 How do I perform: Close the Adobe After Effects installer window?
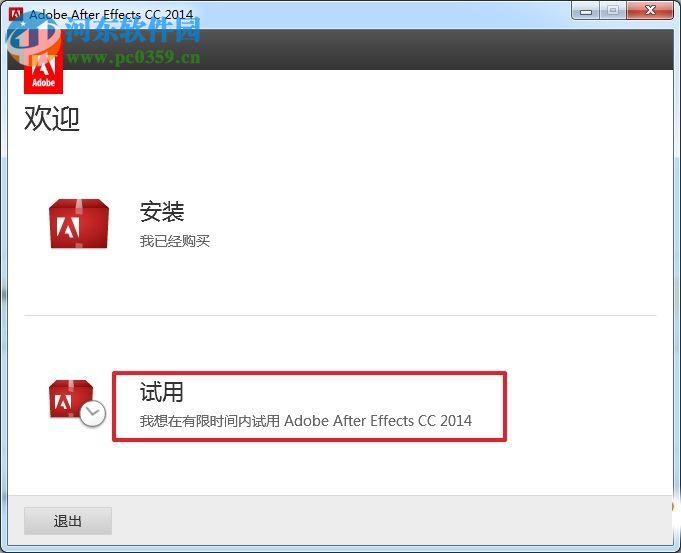click(650, 10)
